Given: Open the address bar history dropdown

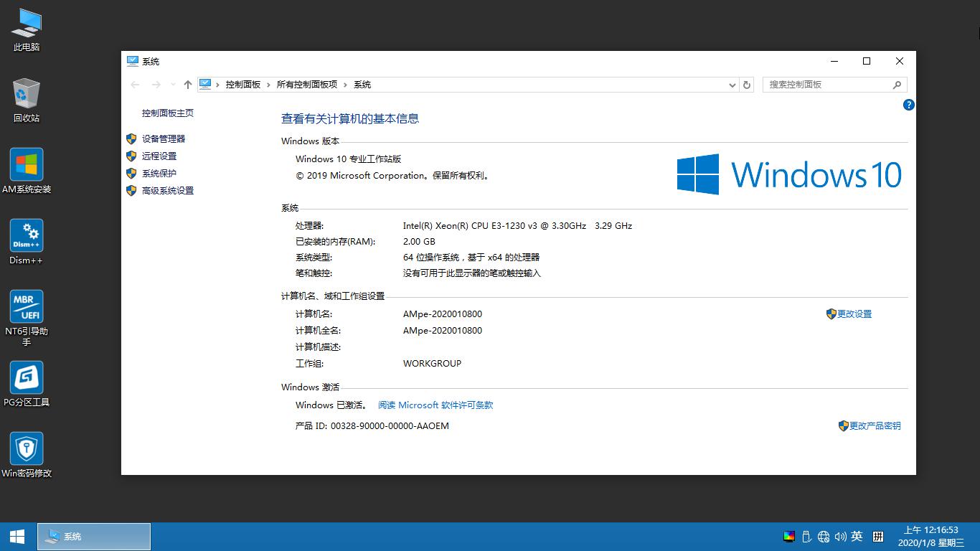Looking at the screenshot, I should tap(732, 85).
